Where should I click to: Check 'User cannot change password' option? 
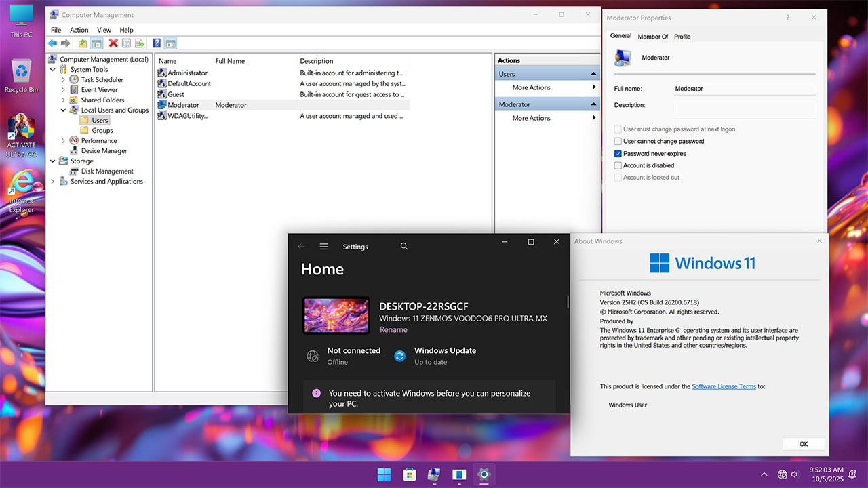tap(618, 142)
